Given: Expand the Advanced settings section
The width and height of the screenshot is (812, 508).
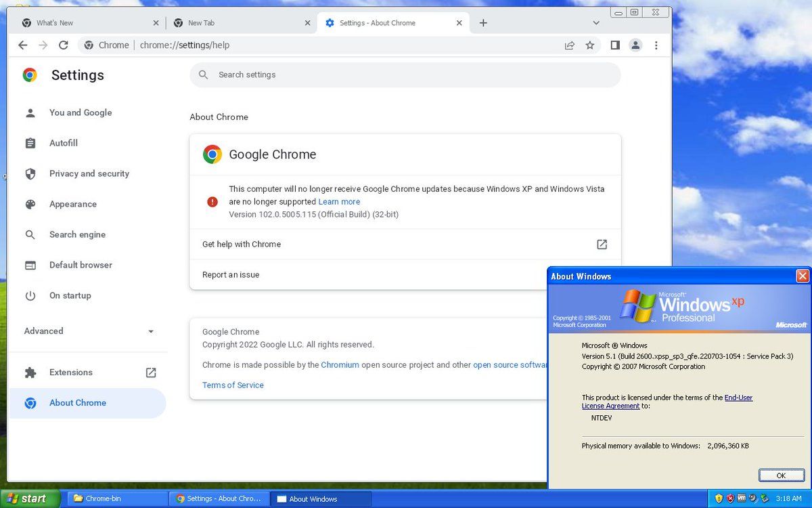Looking at the screenshot, I should click(88, 331).
